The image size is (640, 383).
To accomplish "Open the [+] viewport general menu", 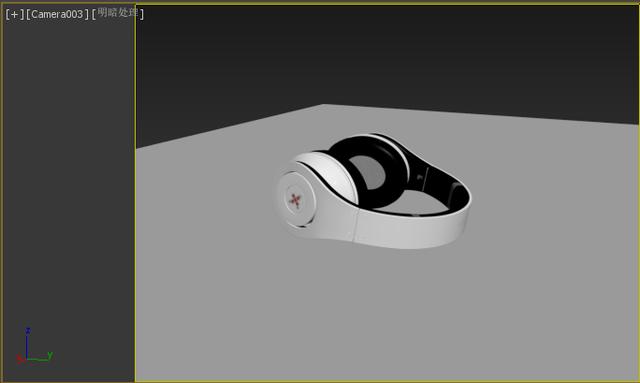I will (15, 14).
